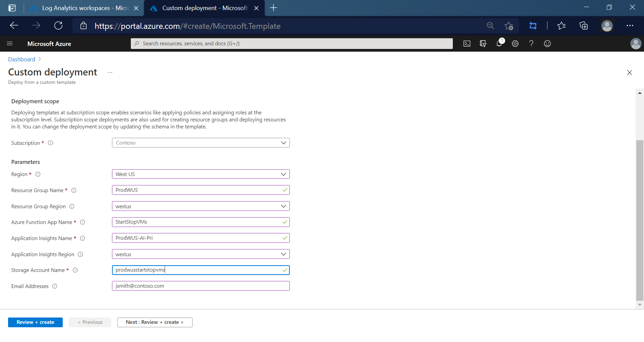Click the Email Addresses input field
Viewport: 644px width, 342px height.
[201, 286]
